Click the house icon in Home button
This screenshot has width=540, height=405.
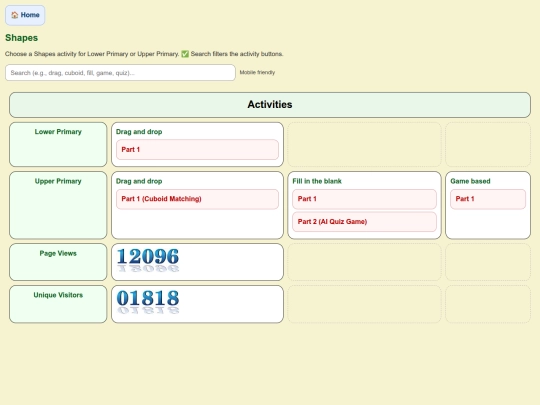[x=14, y=15]
